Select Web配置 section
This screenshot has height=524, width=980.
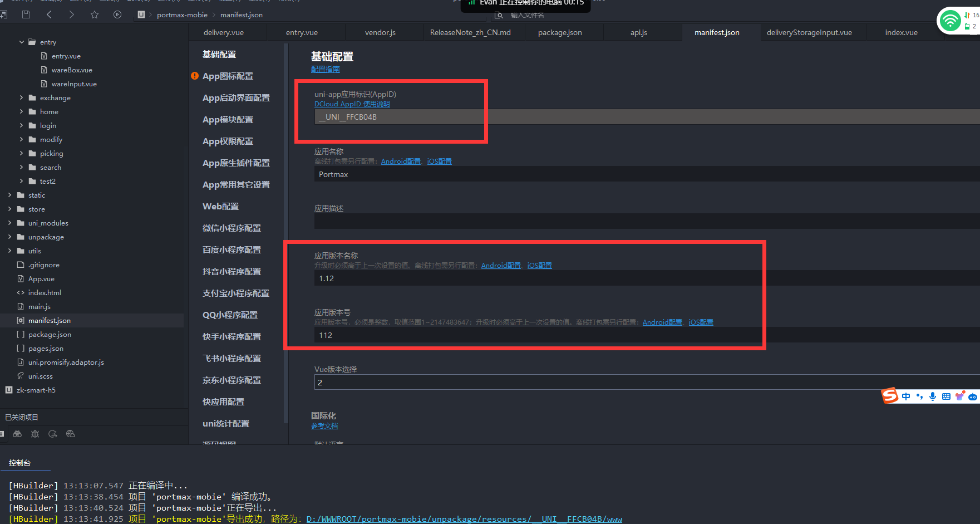click(x=220, y=206)
